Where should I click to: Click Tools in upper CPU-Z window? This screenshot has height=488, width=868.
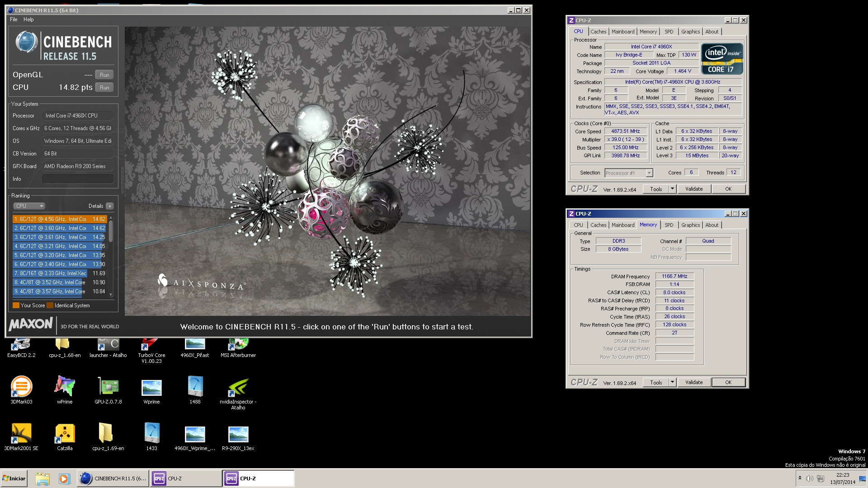[x=656, y=189]
